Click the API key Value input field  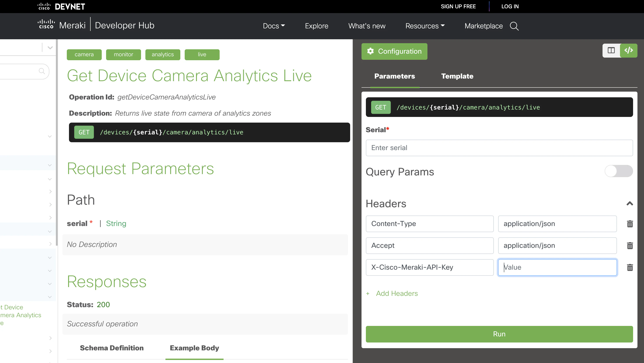pos(557,267)
